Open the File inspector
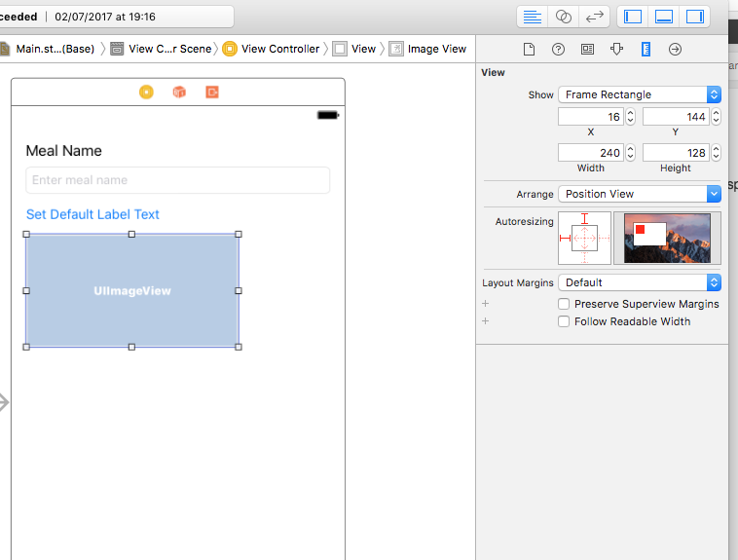 point(529,49)
